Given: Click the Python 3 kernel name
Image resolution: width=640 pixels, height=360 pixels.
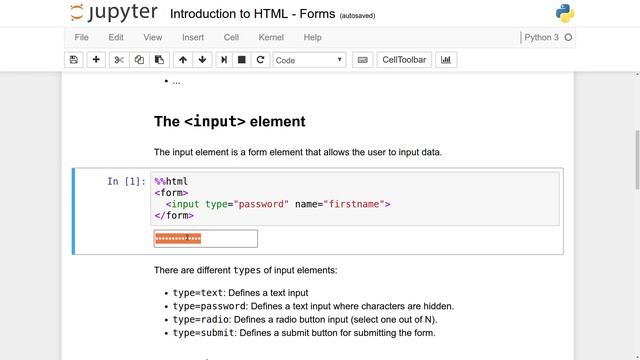Looking at the screenshot, I should click(541, 38).
